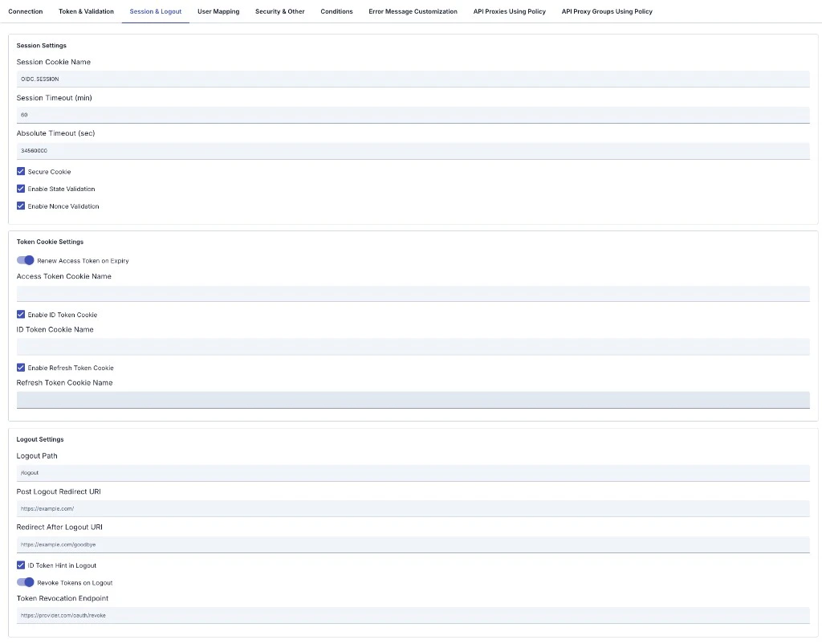Uncheck Enable ID Token Cookie
The height and width of the screenshot is (644, 822).
[21, 314]
